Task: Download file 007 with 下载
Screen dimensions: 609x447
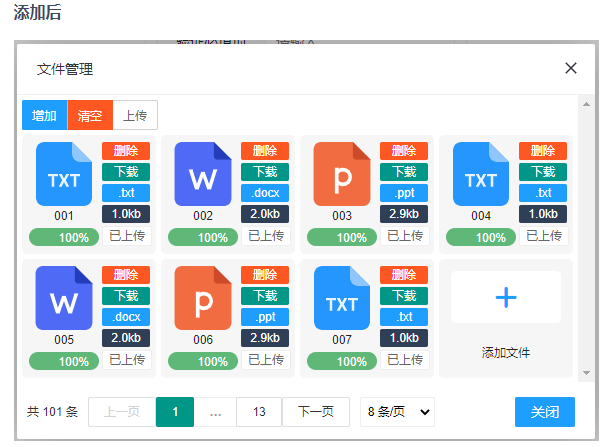Action: pyautogui.click(x=404, y=296)
